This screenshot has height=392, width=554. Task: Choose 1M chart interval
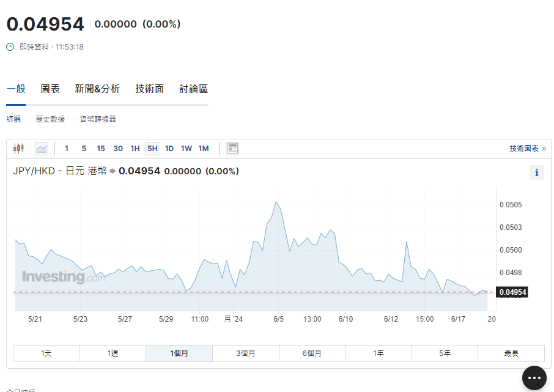click(204, 148)
